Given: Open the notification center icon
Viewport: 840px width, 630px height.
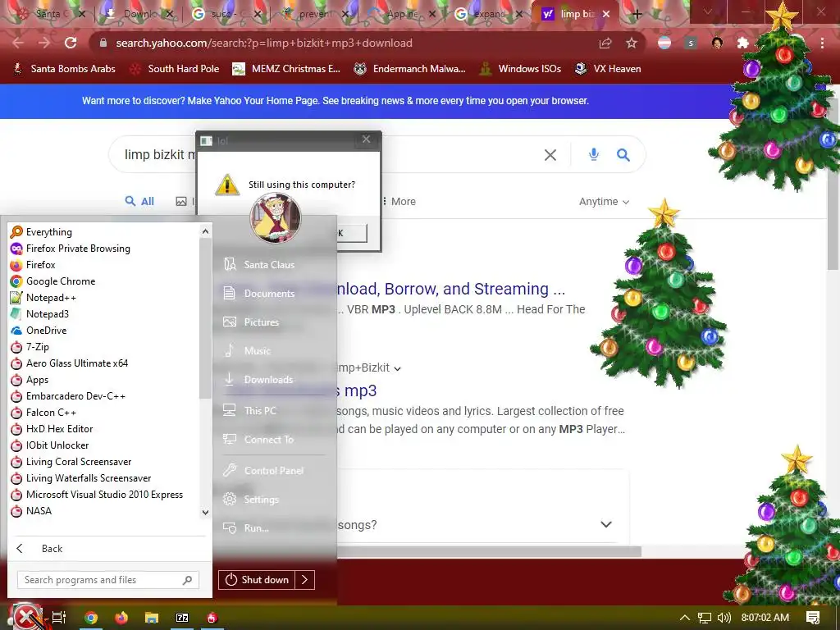Looking at the screenshot, I should click(813, 618).
